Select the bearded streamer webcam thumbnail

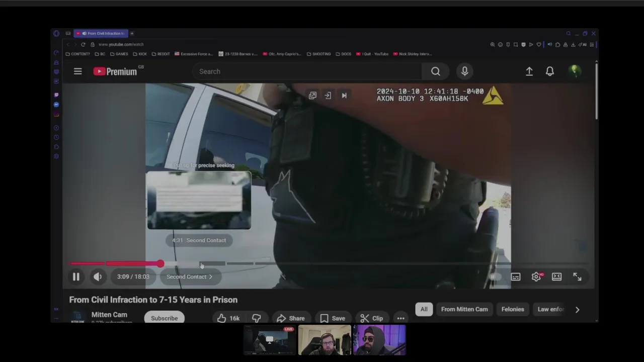coord(325,340)
